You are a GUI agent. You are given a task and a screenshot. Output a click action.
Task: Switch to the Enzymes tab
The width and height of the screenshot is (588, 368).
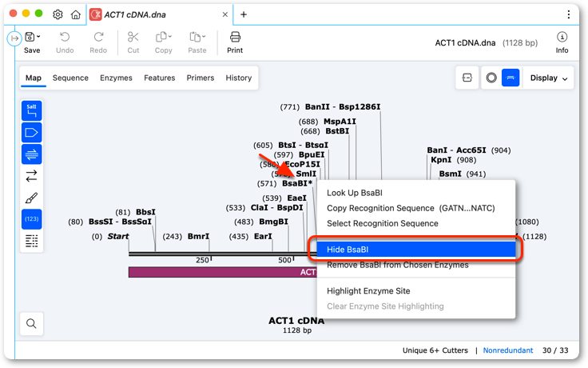point(116,78)
